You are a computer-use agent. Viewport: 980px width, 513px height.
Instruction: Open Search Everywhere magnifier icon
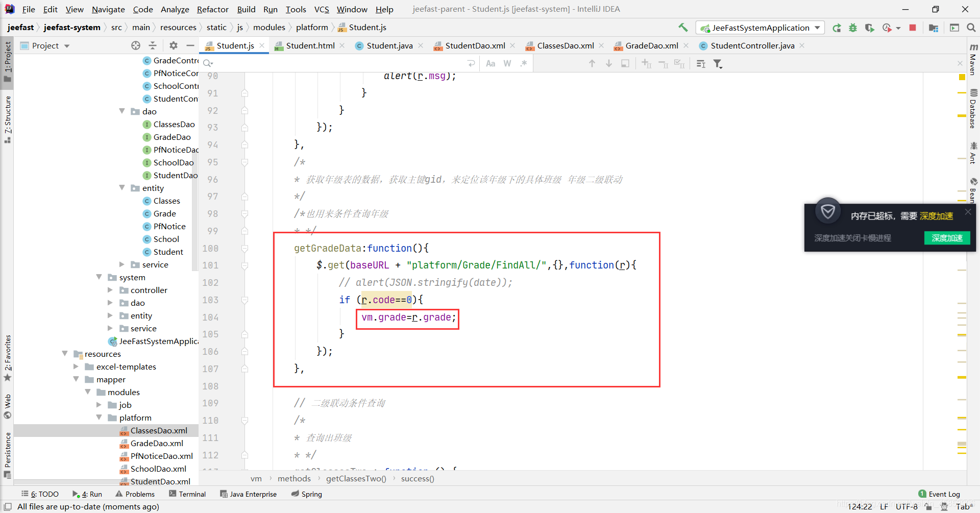tap(971, 28)
